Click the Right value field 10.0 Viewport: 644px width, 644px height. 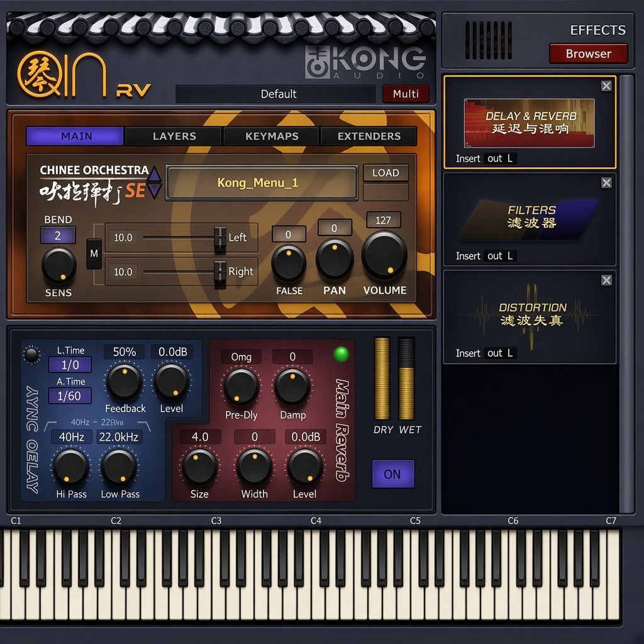pos(123,272)
